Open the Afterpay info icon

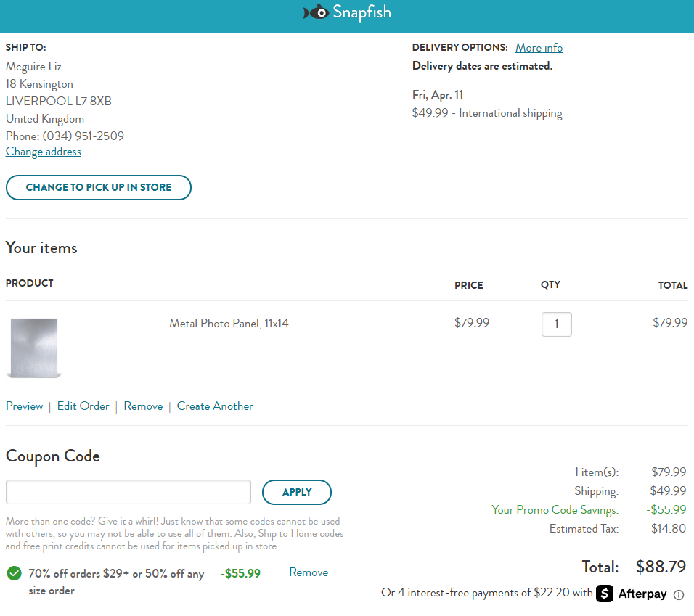tap(679, 595)
